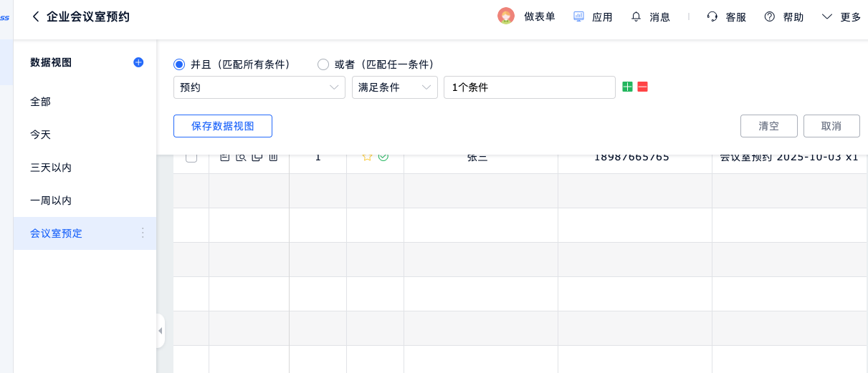Open the 满足条件 operator dropdown
This screenshot has height=373, width=868.
(x=394, y=87)
